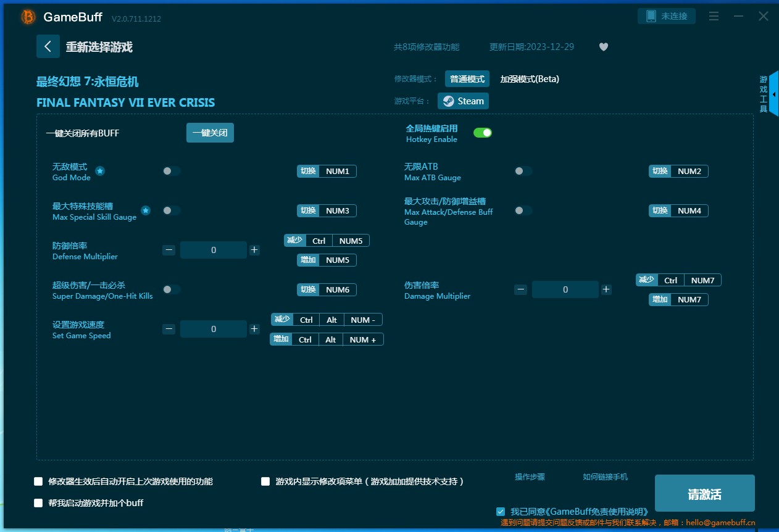Click the star icon next to God Mode

tap(100, 171)
